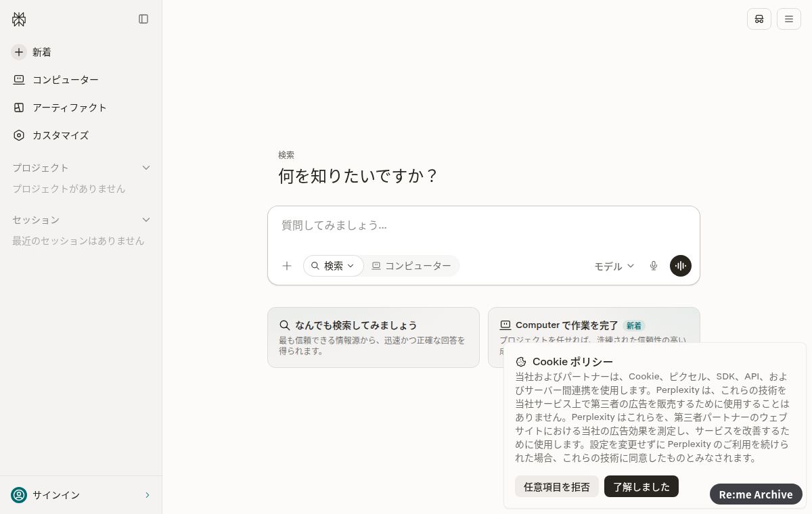Click the 新着 badge on Computer card

tap(633, 325)
